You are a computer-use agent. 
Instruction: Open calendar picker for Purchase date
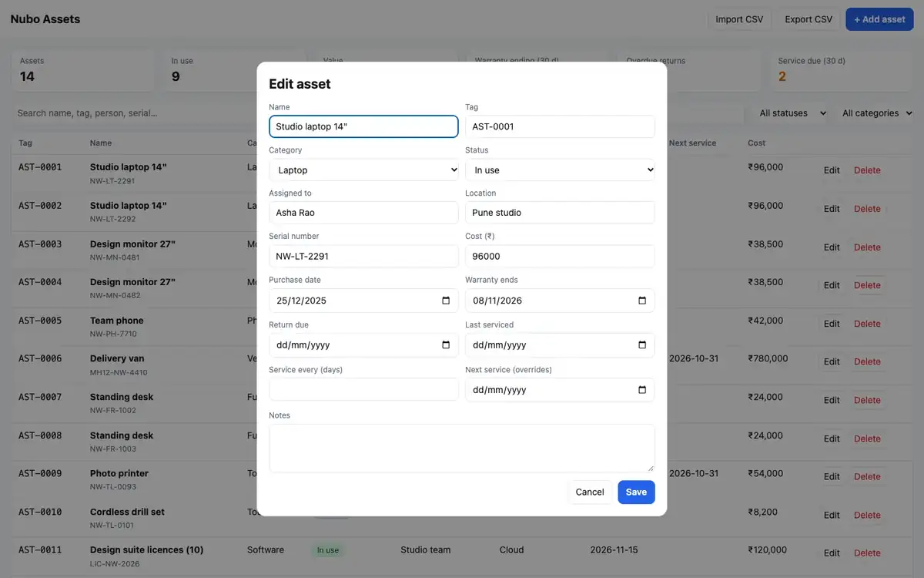[446, 301]
